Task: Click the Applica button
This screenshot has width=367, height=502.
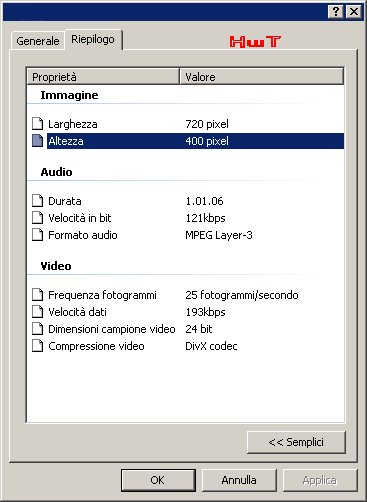Action: click(320, 480)
